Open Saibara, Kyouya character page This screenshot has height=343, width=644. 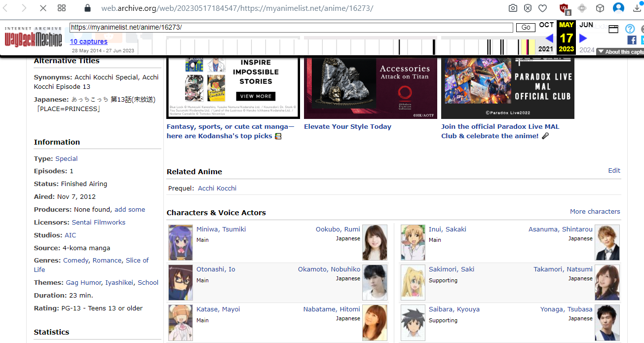pos(454,309)
